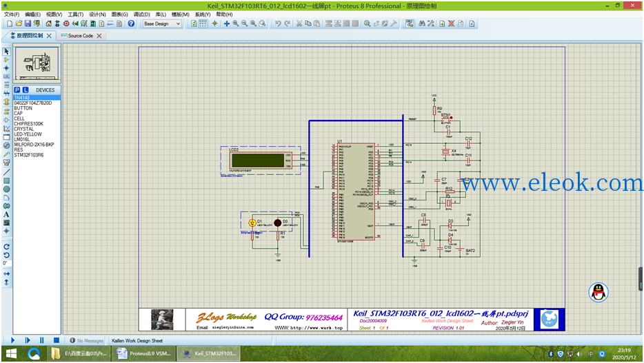Close the 原理图绘制 tab
Image resolution: width=644 pixels, height=363 pixels.
pyautogui.click(x=49, y=36)
